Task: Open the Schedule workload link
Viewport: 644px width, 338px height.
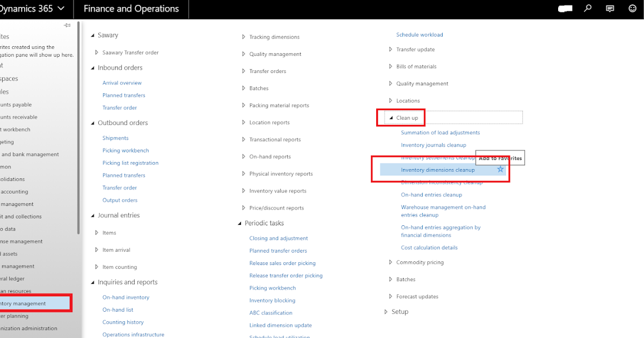Action: [x=420, y=34]
